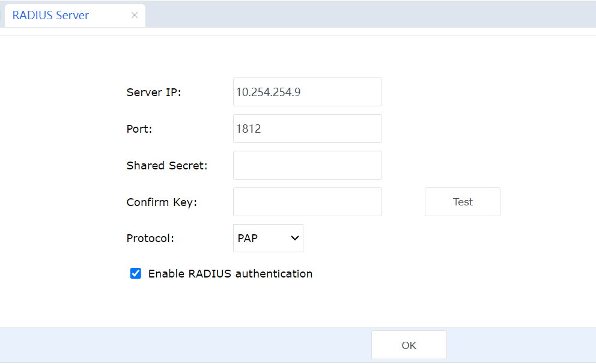Click the 'Enable RADIUS authentication' label text
The width and height of the screenshot is (596, 364).
pyautogui.click(x=230, y=274)
